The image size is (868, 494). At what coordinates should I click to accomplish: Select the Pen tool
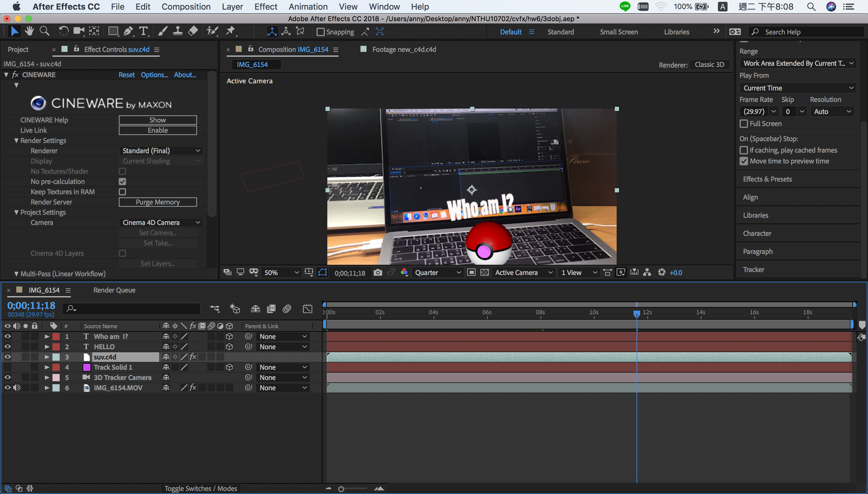128,32
